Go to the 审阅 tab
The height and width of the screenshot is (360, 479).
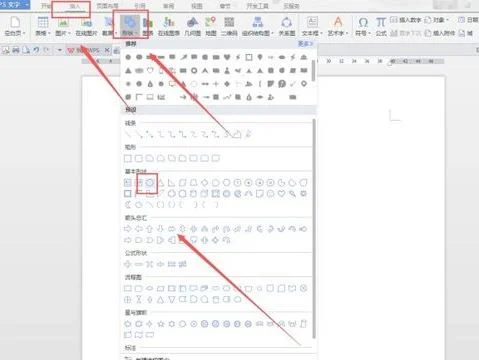pos(168,6)
